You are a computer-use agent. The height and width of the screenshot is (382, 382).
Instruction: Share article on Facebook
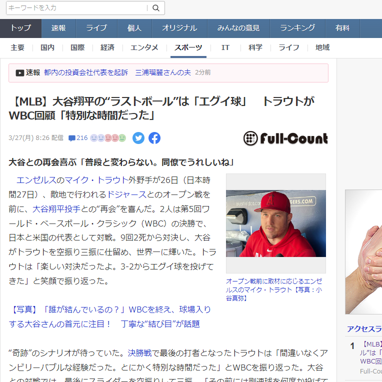coord(154,138)
